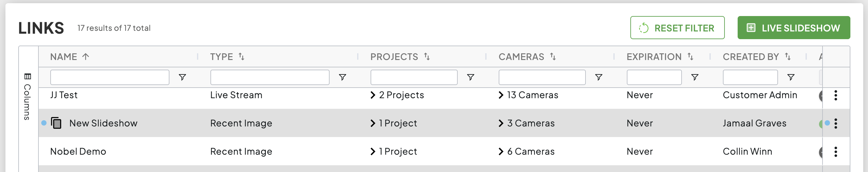Open the three-dot menu for New Slideshow row
This screenshot has width=868, height=172.
coord(835,123)
